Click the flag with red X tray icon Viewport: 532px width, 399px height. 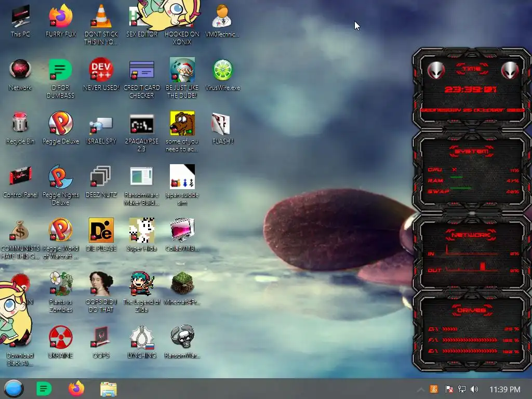click(449, 389)
